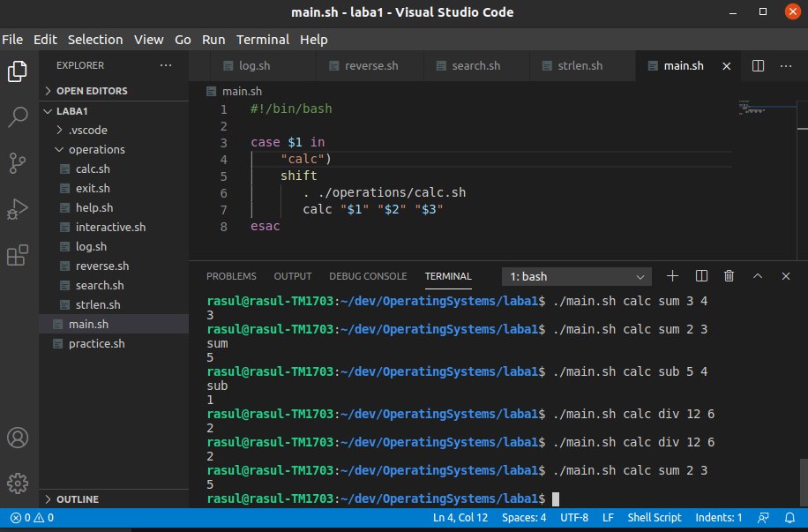Image resolution: width=808 pixels, height=532 pixels.
Task: Collapse the operations folder
Action: point(114,149)
